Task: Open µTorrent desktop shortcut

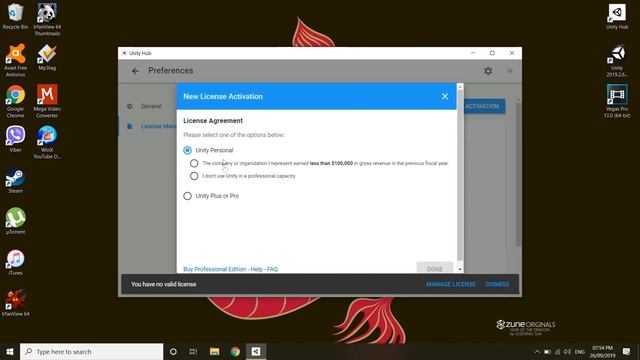Action: pos(16,221)
